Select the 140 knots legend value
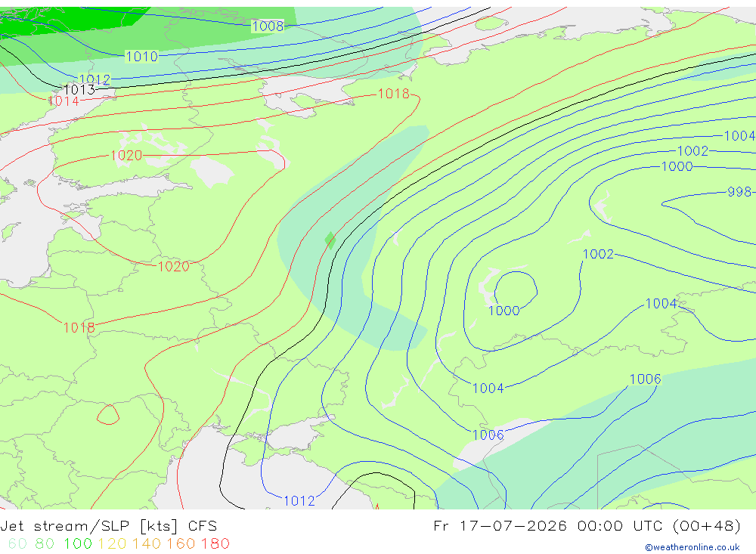Viewport: 756px width, 554px height. click(147, 543)
